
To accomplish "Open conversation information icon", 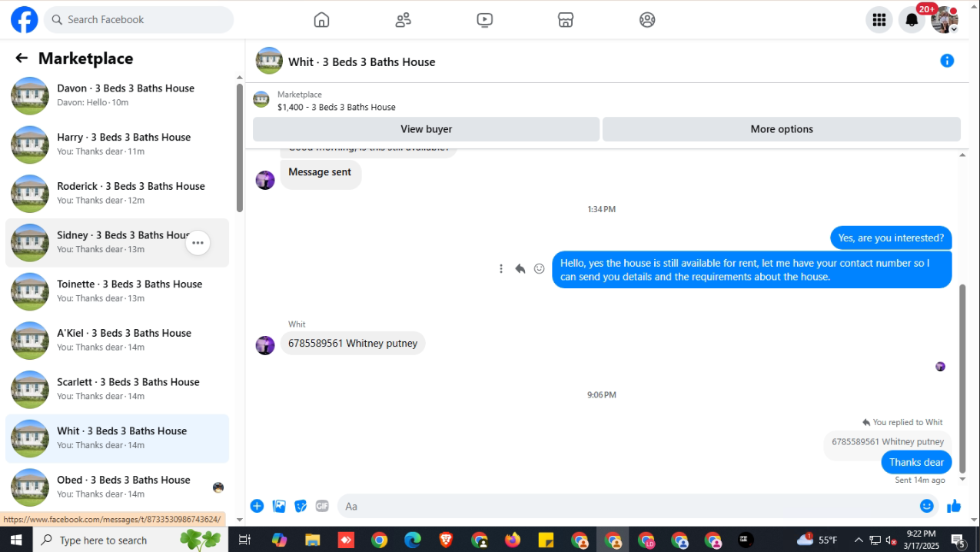I will [947, 61].
